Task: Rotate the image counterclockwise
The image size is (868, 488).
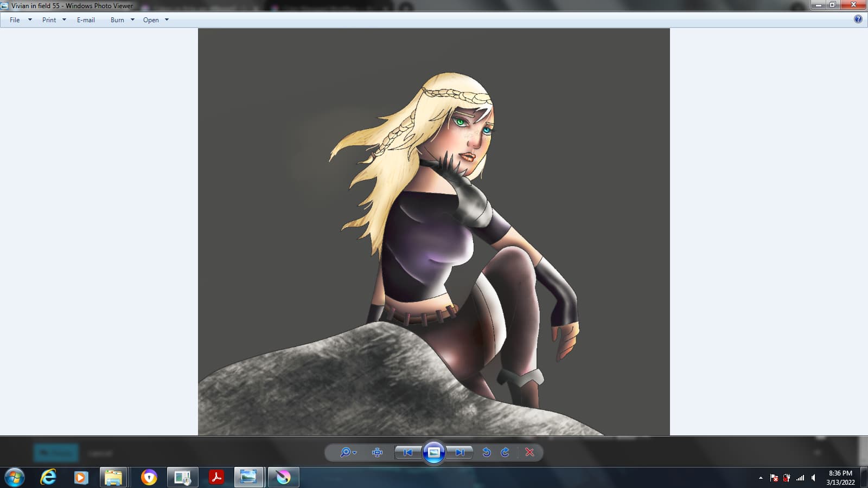Action: (487, 452)
